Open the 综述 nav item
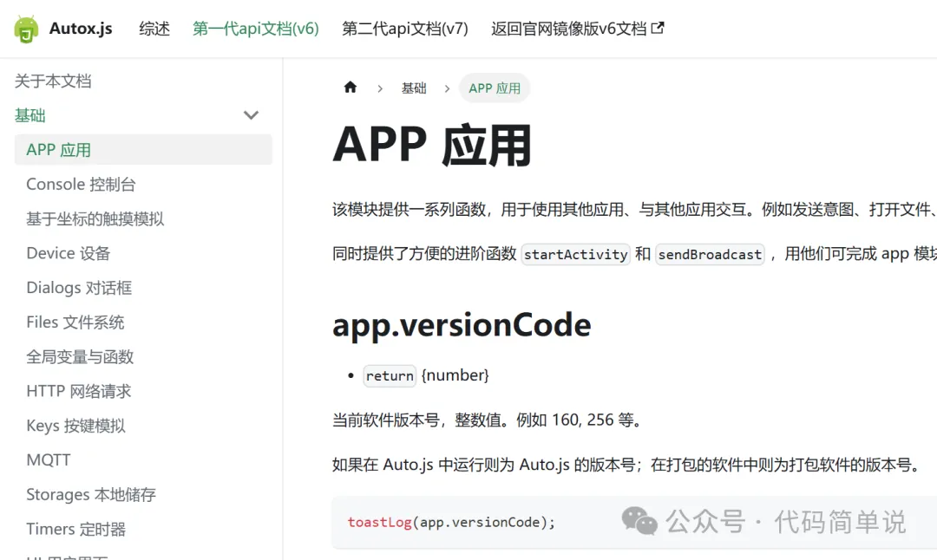The image size is (937, 560). [154, 29]
